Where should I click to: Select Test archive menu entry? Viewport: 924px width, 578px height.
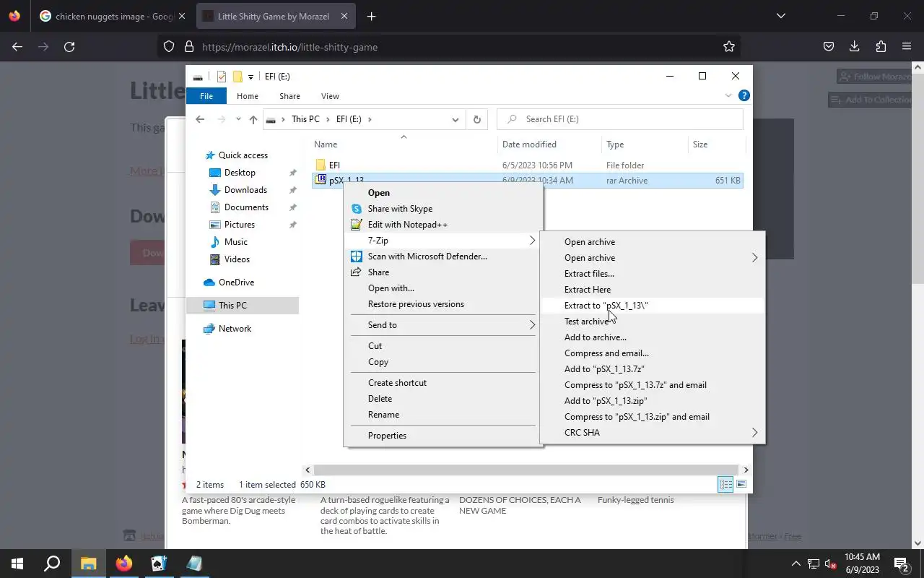pos(652,322)
